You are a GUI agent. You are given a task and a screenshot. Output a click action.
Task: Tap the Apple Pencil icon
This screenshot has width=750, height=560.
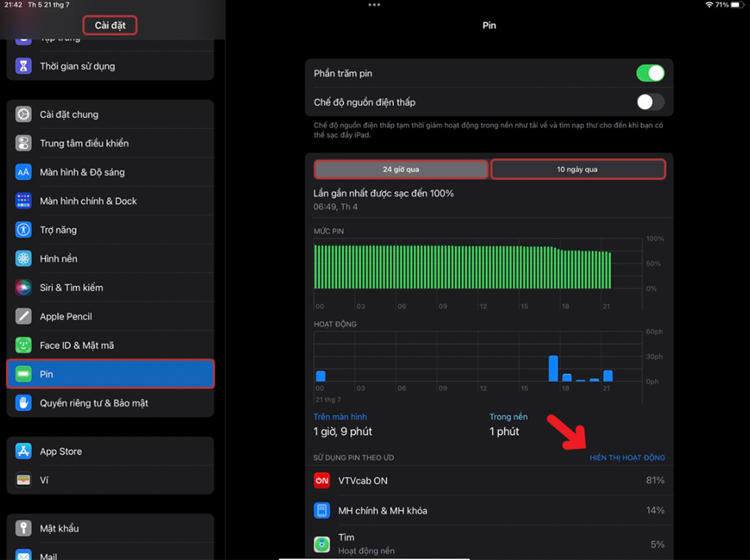[x=23, y=316]
